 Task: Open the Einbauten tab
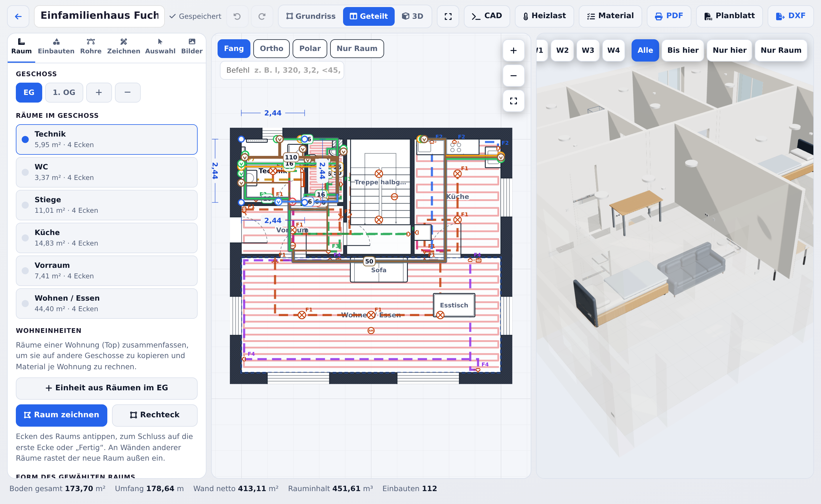(x=56, y=46)
